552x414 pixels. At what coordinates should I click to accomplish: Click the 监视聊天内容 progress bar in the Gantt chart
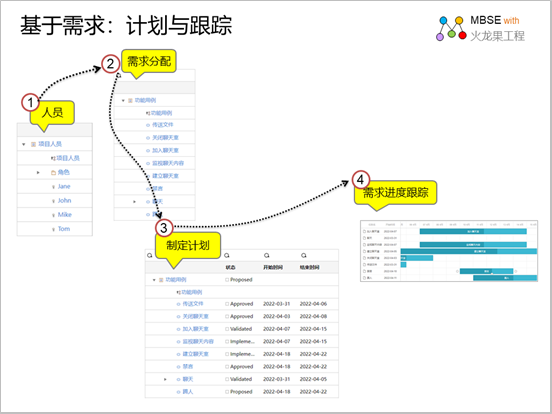[x=473, y=245]
